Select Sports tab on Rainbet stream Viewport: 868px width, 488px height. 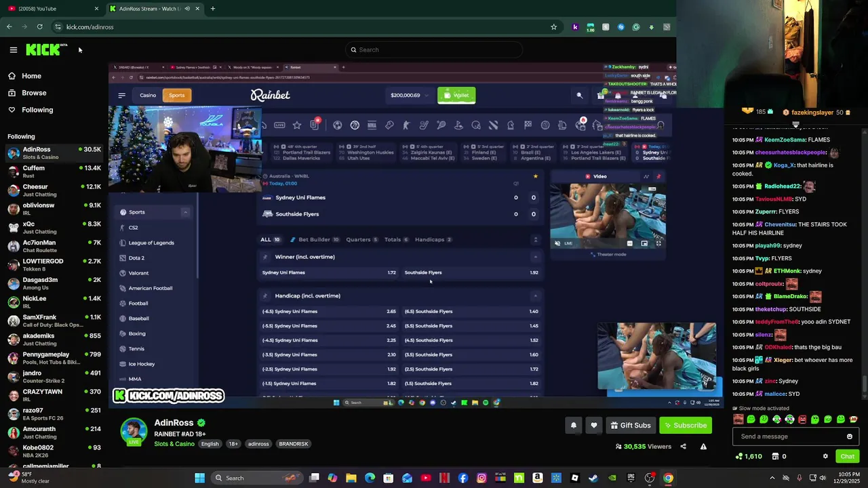click(176, 95)
